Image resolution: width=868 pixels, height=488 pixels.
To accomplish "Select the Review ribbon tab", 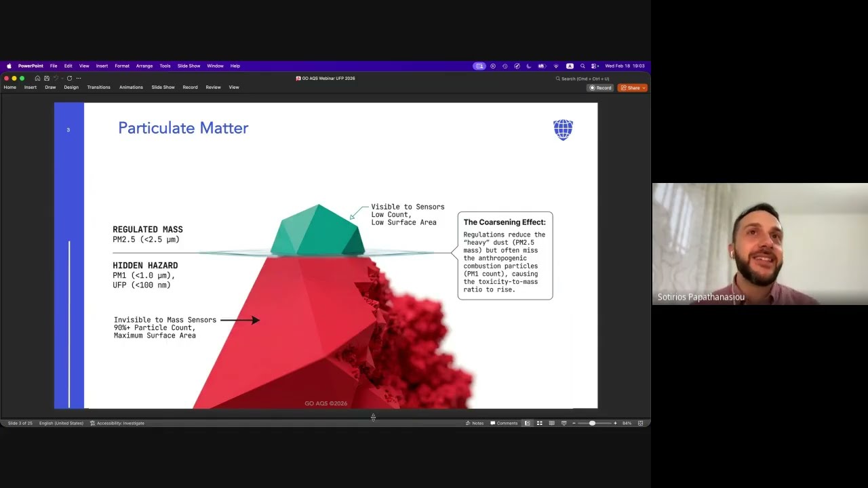I will point(214,87).
